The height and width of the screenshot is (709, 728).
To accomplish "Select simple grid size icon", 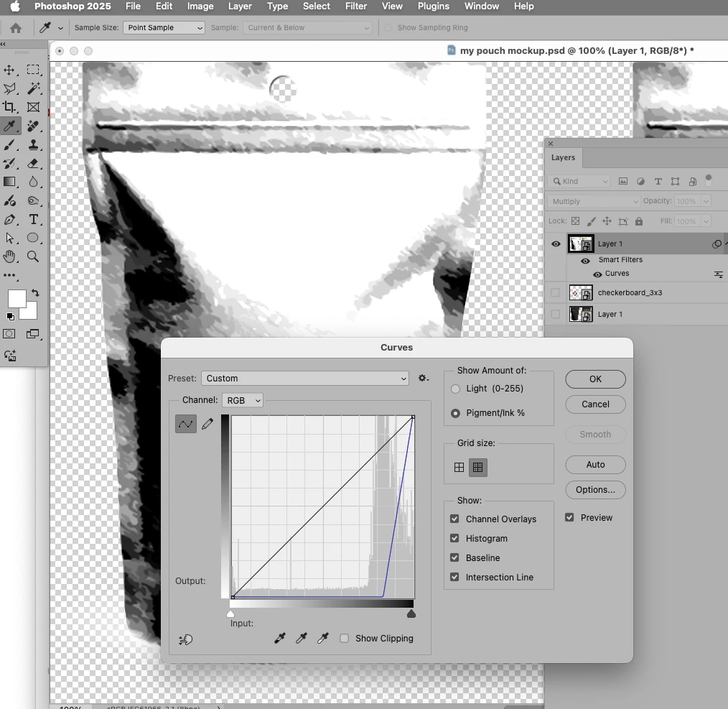I will [x=459, y=468].
